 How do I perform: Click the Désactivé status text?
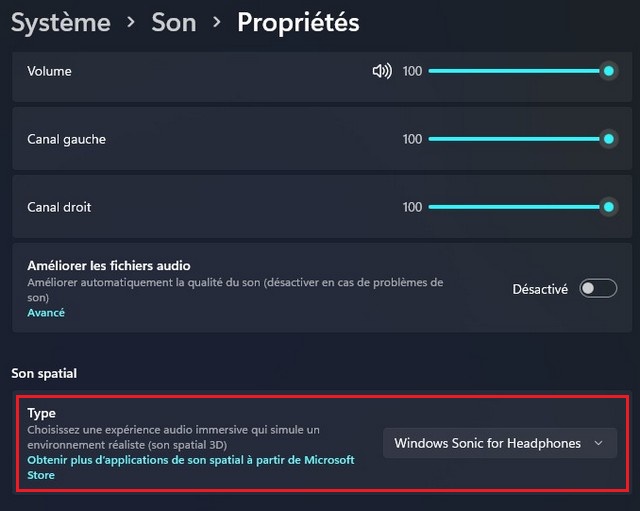pyautogui.click(x=540, y=289)
